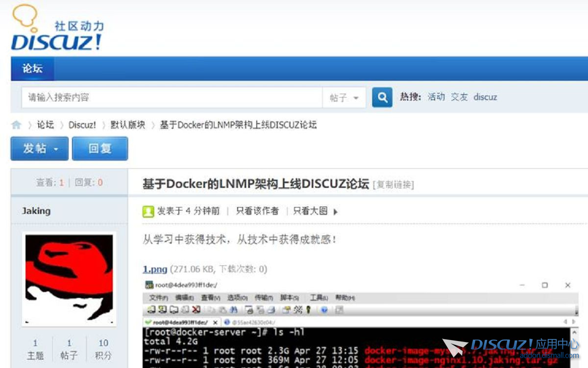588x368 pixels.
Task: Open the 帖子 search type dropdown
Action: click(x=344, y=98)
